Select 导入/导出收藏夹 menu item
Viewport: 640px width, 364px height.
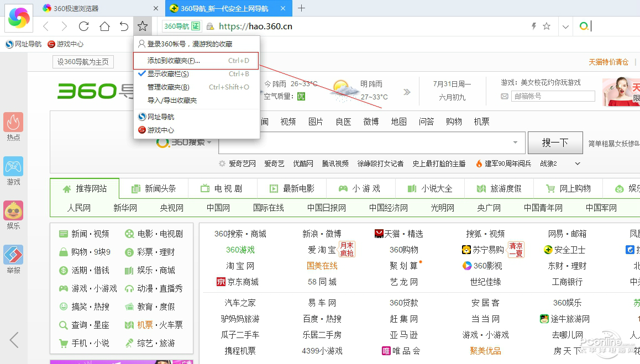point(197,101)
